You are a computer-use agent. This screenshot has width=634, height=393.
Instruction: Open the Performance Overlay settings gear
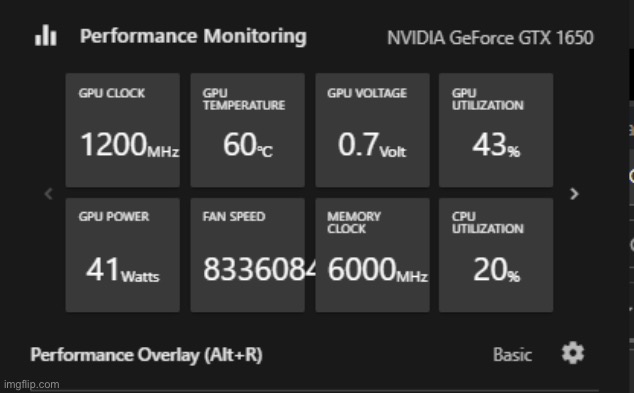click(x=573, y=353)
